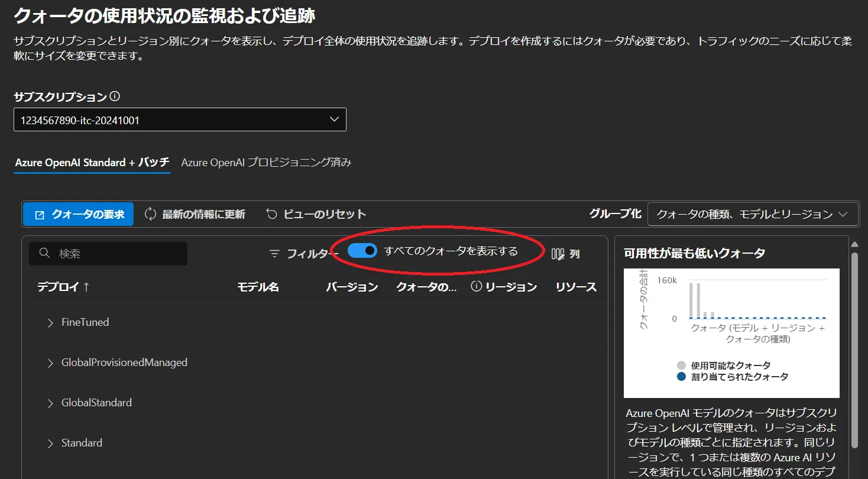Screen dimensions: 868x479
Task: Open the グループ化 dropdown
Action: (753, 214)
